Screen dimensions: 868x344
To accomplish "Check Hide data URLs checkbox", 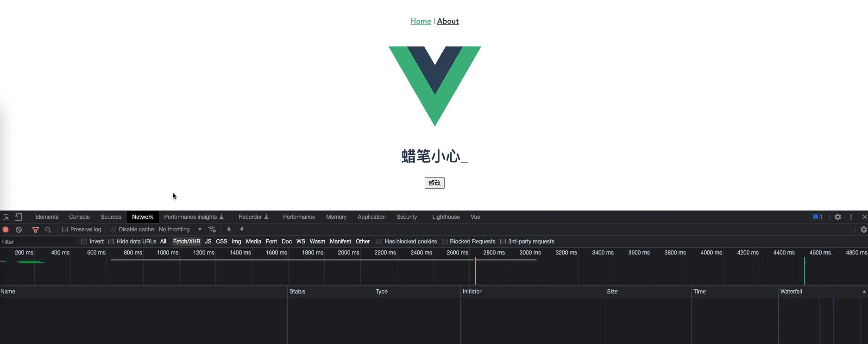I will 111,242.
